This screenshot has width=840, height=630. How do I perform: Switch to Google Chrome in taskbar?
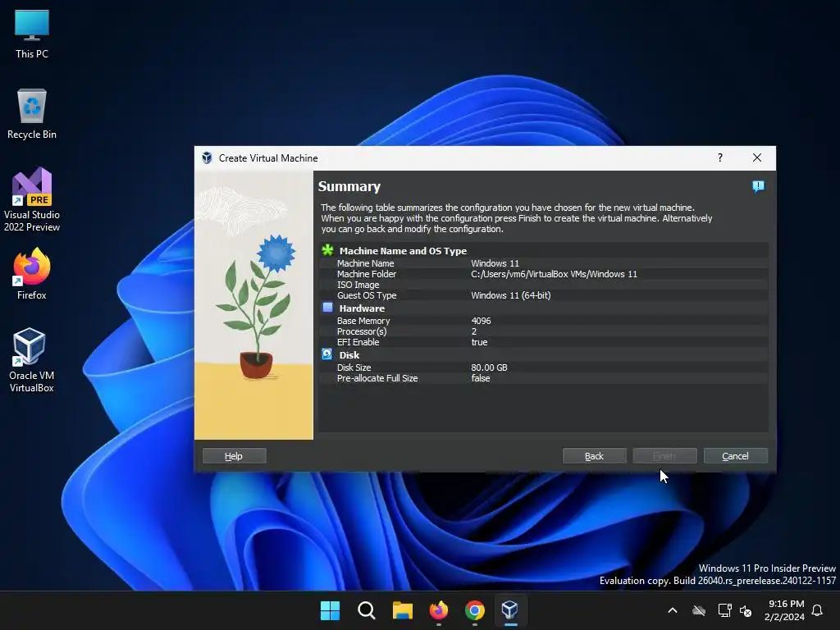pos(475,610)
